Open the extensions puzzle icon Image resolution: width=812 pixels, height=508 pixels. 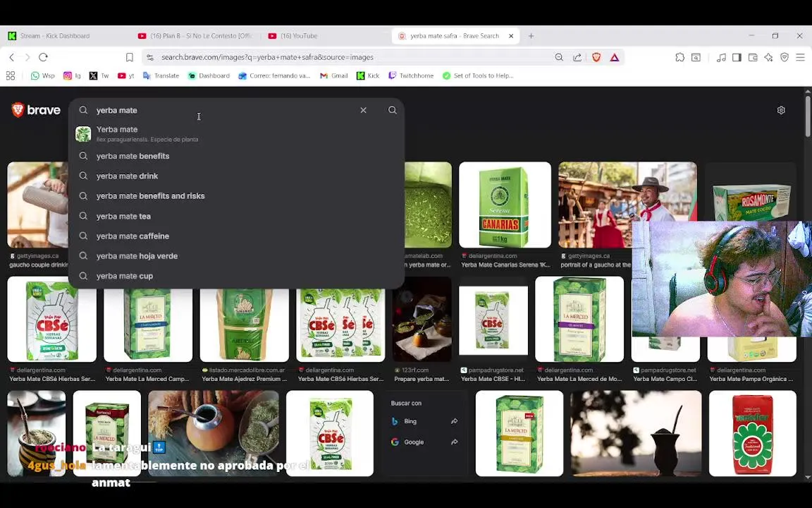click(679, 58)
